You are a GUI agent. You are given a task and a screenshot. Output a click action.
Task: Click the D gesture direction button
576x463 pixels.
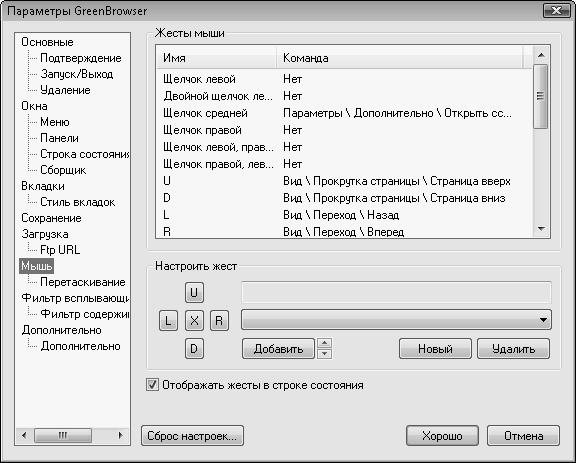tap(194, 348)
